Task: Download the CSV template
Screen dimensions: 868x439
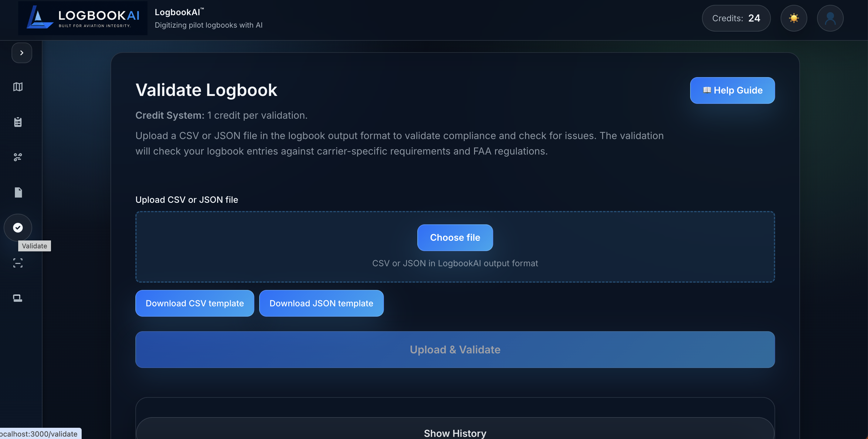Action: coord(195,303)
